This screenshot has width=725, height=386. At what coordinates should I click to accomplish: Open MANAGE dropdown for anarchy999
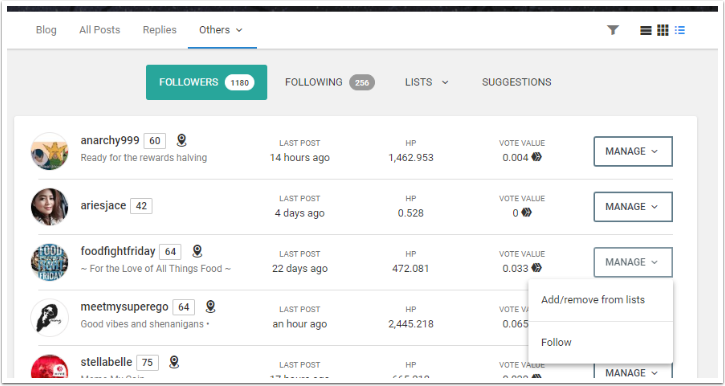(x=633, y=151)
